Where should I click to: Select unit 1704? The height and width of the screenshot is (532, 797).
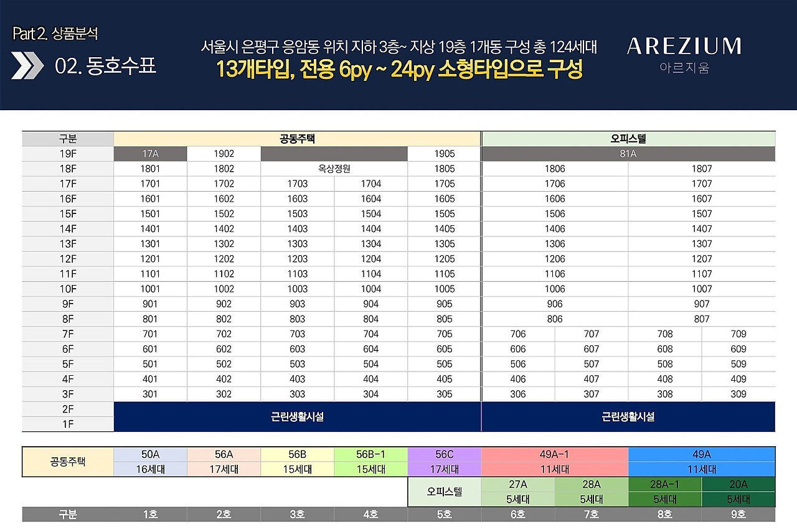pyautogui.click(x=370, y=184)
